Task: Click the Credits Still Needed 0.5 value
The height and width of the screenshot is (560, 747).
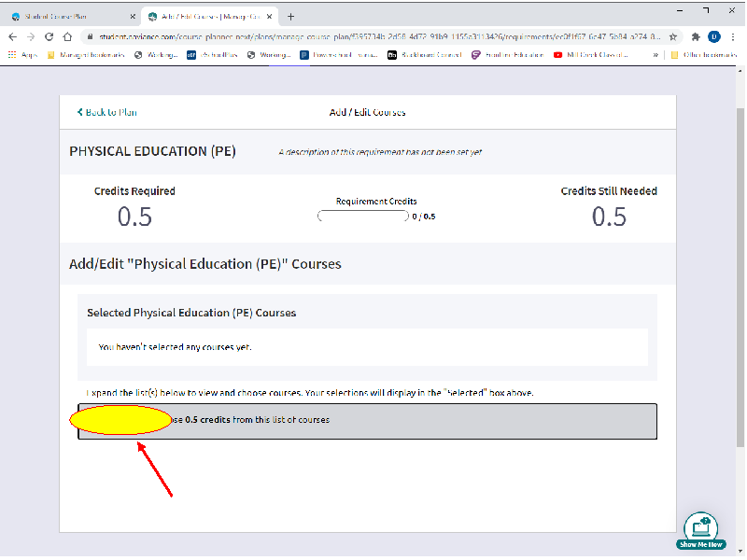Action: click(x=609, y=217)
